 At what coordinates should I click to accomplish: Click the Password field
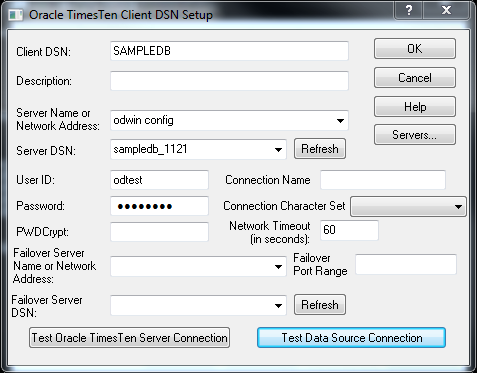[x=159, y=206]
